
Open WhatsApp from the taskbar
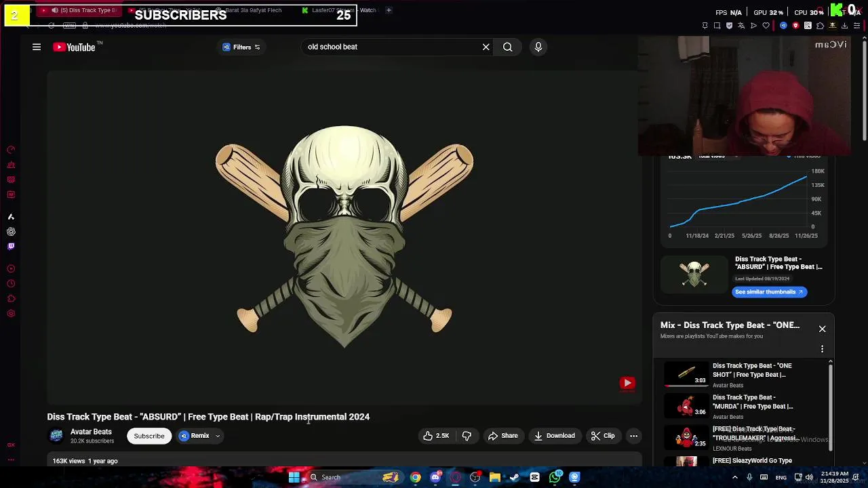coord(555,477)
